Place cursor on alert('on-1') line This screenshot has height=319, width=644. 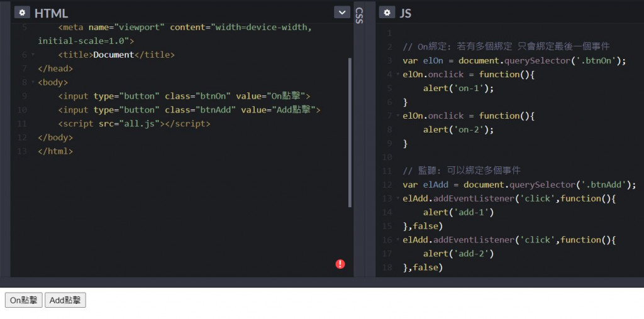(458, 88)
